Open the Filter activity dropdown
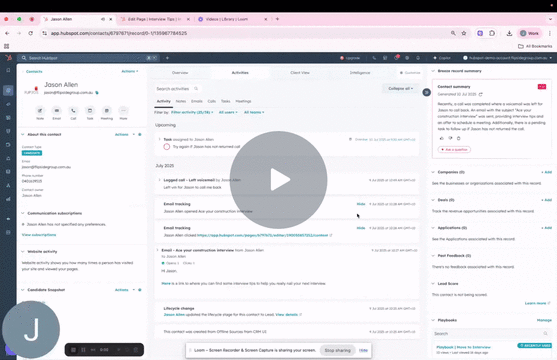 pyautogui.click(x=192, y=112)
